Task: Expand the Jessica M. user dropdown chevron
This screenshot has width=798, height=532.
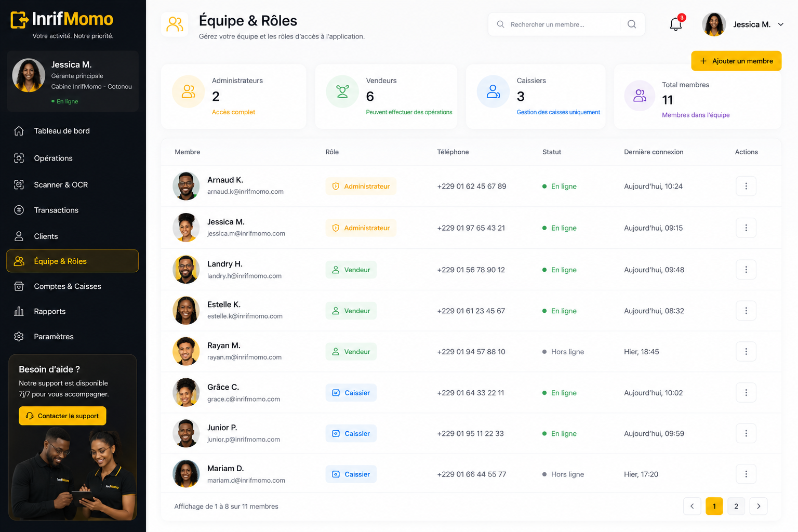Action: click(x=780, y=24)
